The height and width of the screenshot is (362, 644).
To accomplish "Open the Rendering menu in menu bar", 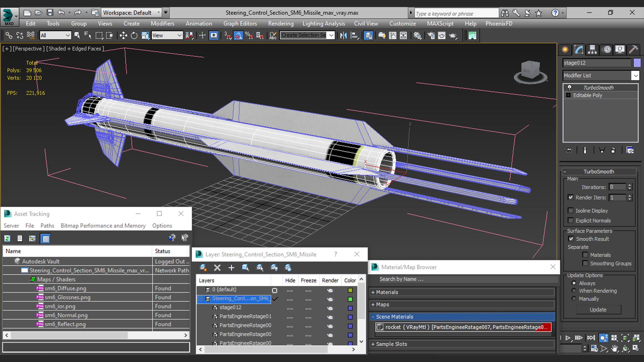I will pyautogui.click(x=280, y=23).
